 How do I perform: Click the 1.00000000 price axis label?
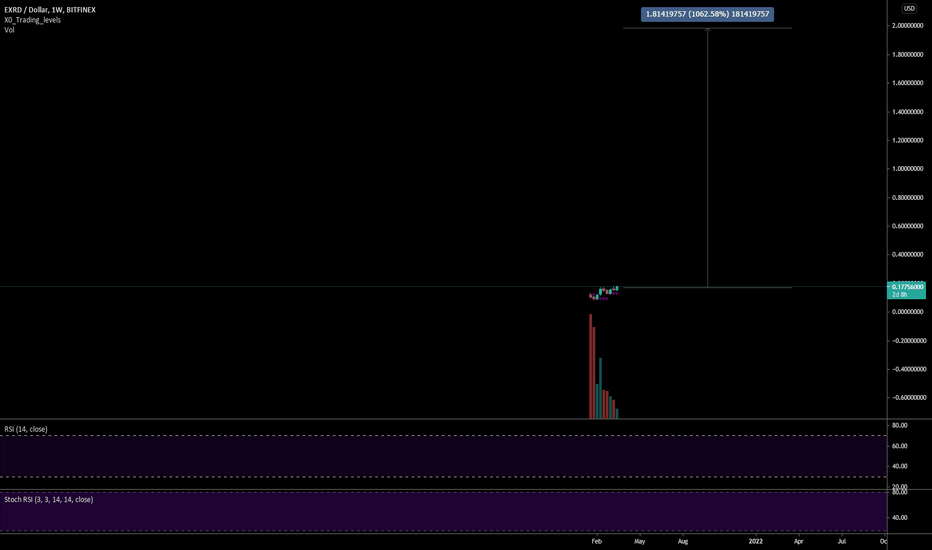[908, 169]
